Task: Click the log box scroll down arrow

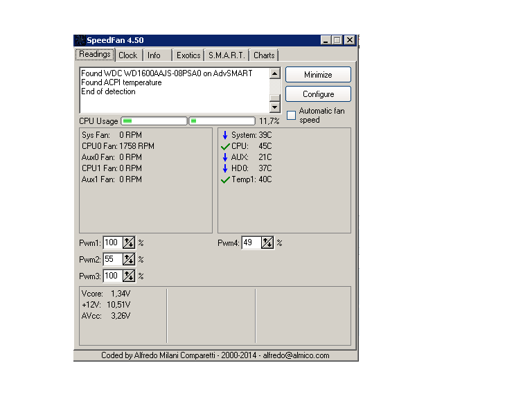Action: pos(275,107)
